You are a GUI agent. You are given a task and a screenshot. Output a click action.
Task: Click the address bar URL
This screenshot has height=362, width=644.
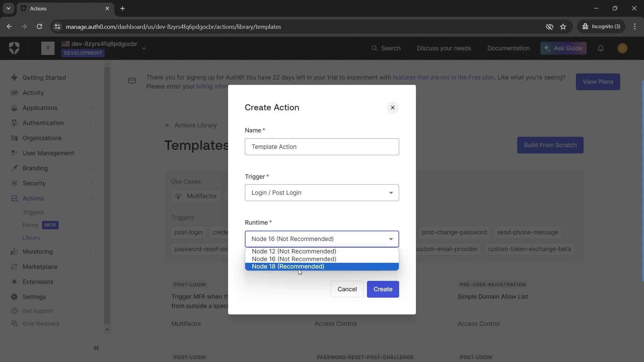pyautogui.click(x=173, y=27)
